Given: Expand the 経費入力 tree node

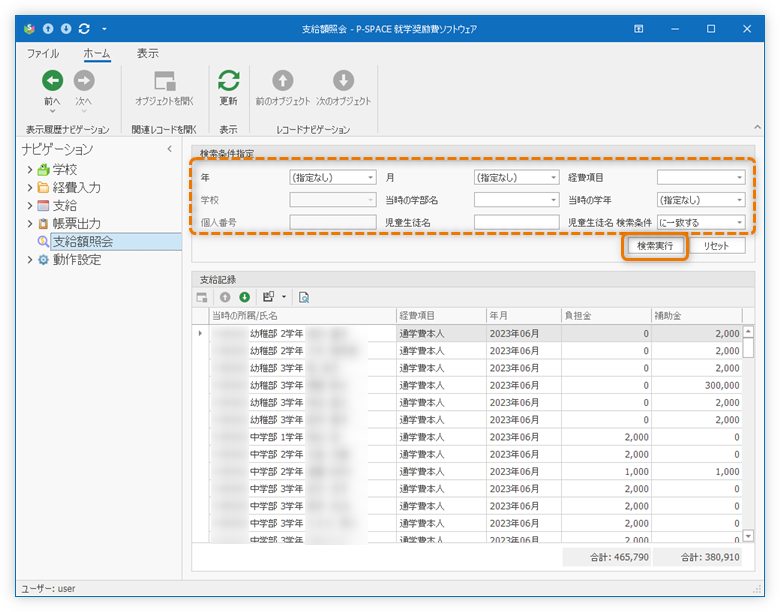Looking at the screenshot, I should (x=30, y=188).
